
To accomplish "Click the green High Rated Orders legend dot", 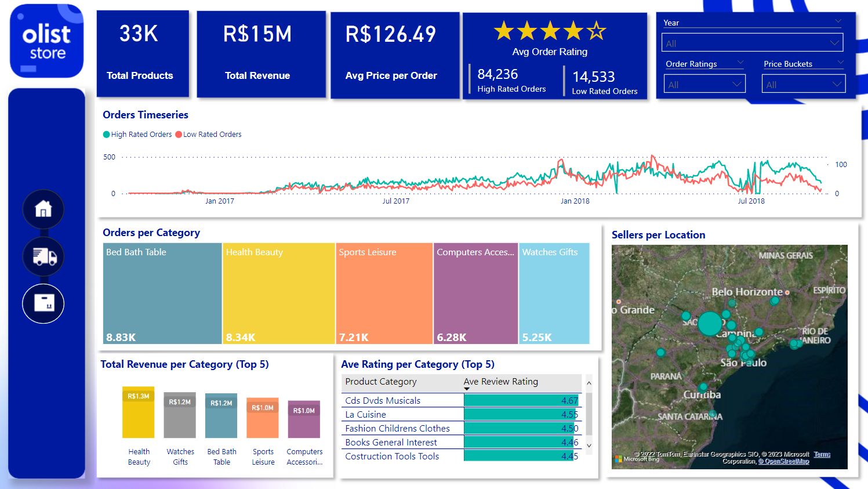I will click(x=106, y=135).
